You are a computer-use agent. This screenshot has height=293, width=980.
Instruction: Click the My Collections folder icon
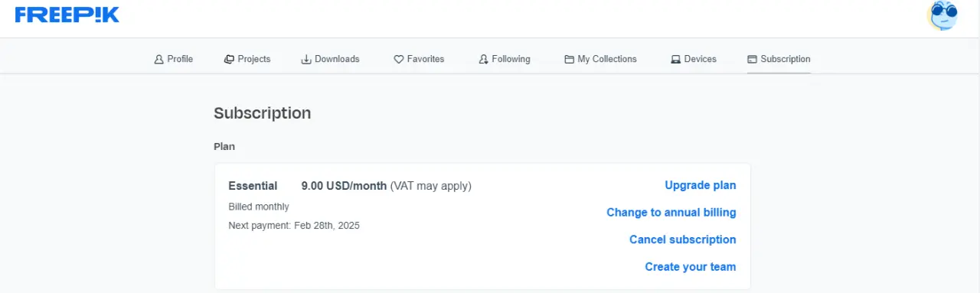pyautogui.click(x=570, y=59)
